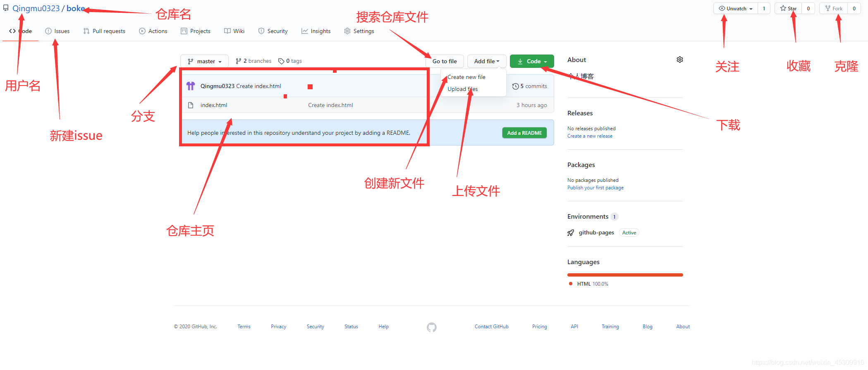
Task: Expand the Add file dropdown
Action: pyautogui.click(x=487, y=61)
